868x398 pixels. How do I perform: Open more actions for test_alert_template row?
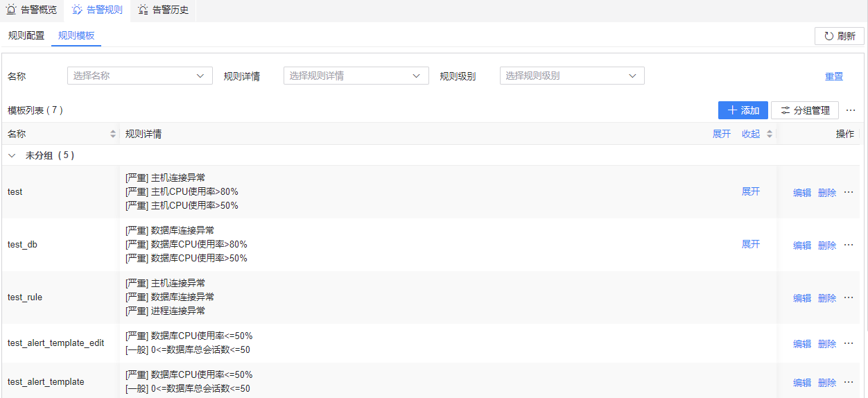pyautogui.click(x=849, y=382)
